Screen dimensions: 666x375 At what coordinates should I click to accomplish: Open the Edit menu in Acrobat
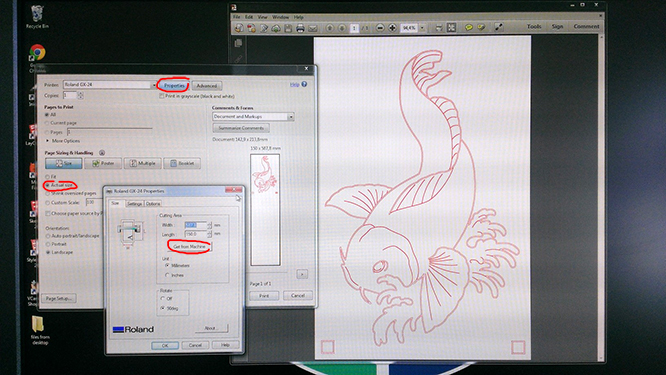tap(249, 17)
